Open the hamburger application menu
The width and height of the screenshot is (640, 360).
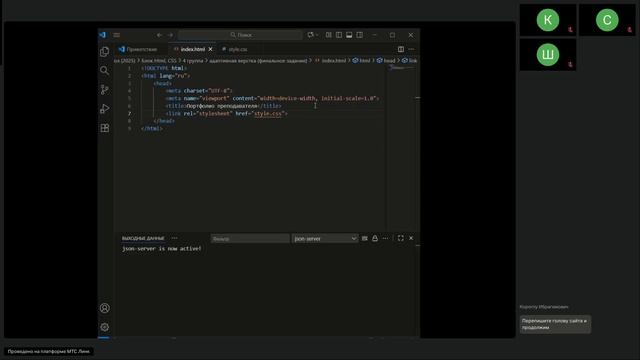coord(117,35)
